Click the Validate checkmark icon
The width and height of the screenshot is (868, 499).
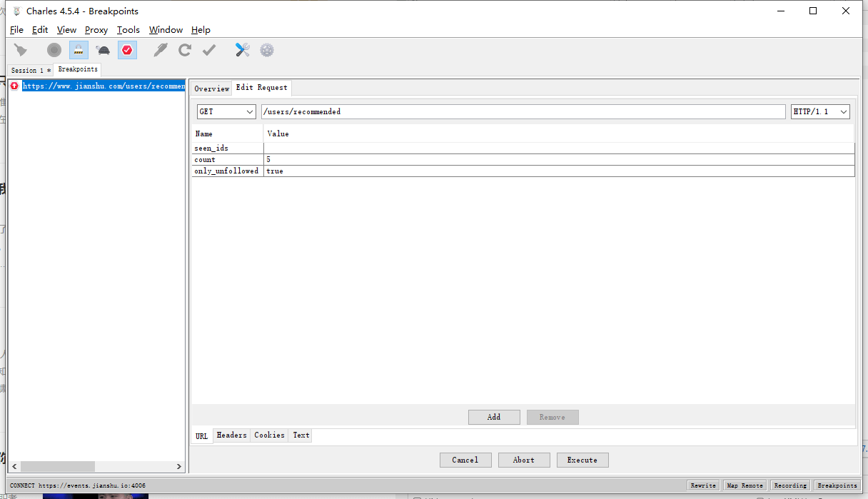209,50
